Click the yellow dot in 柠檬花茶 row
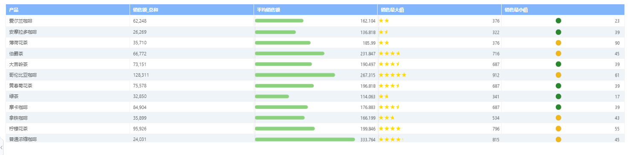 (558, 129)
